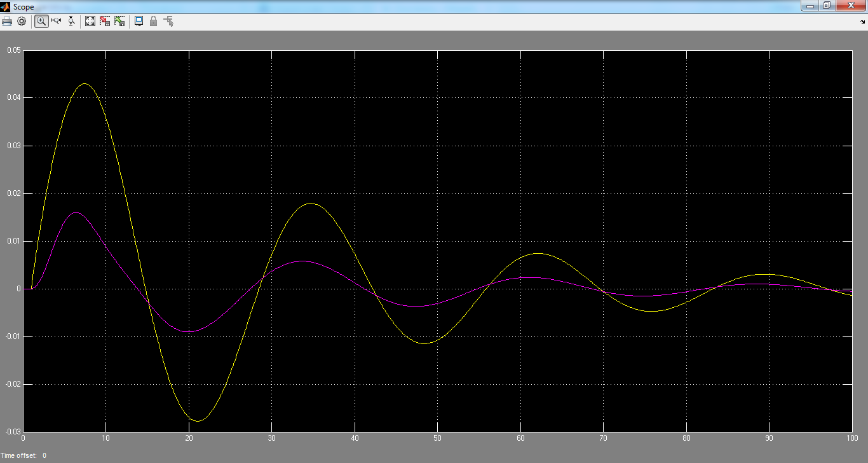
Task: Autoscale the scope axes
Action: [90, 21]
